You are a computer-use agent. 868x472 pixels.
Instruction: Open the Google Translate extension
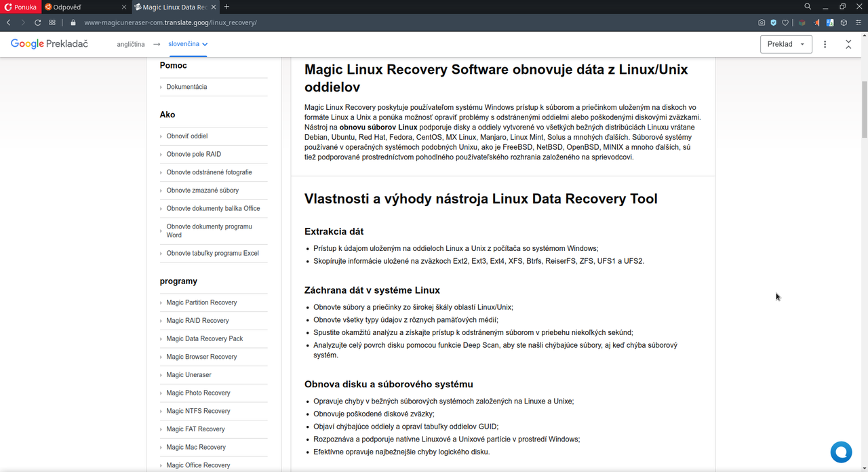click(830, 22)
